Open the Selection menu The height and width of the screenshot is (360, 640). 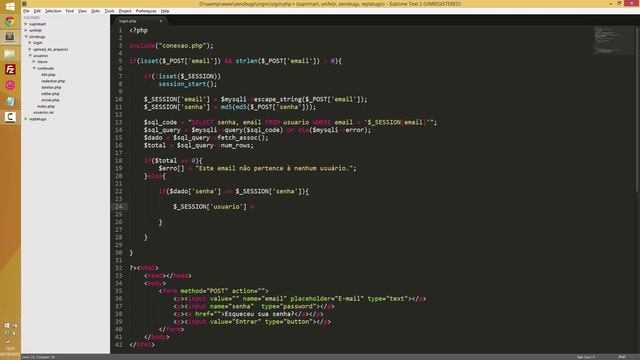[x=53, y=11]
